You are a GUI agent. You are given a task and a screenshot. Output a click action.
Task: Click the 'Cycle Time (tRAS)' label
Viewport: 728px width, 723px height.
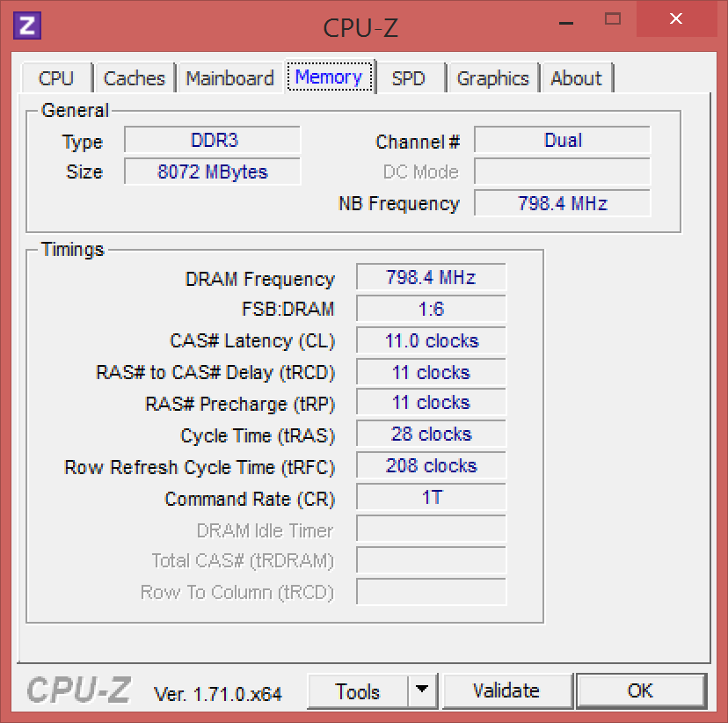258,435
